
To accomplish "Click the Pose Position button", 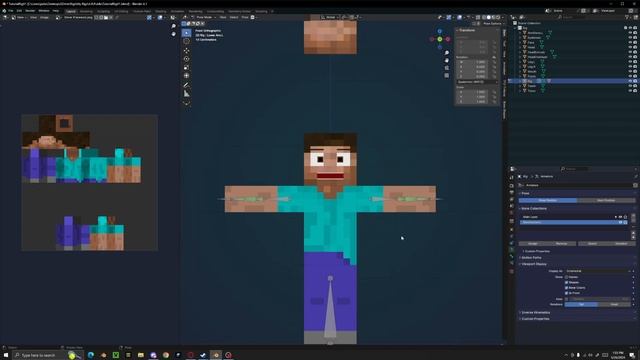I will (x=548, y=200).
